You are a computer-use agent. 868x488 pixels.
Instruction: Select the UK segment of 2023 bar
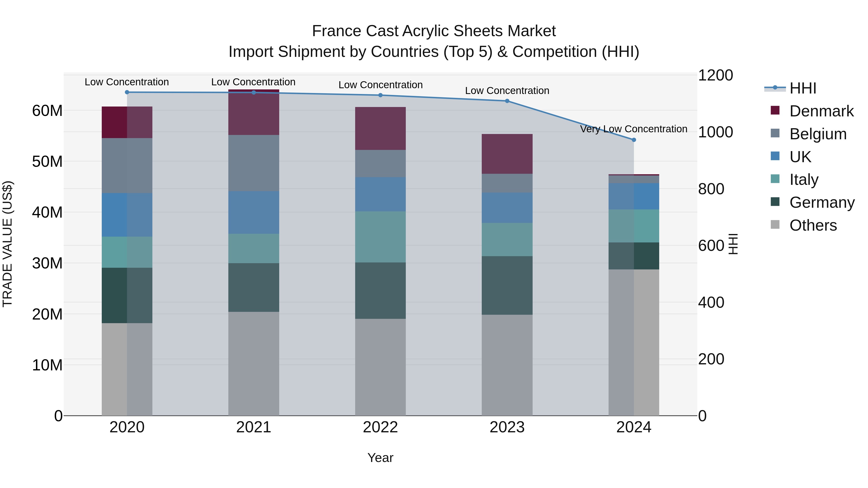tap(507, 208)
